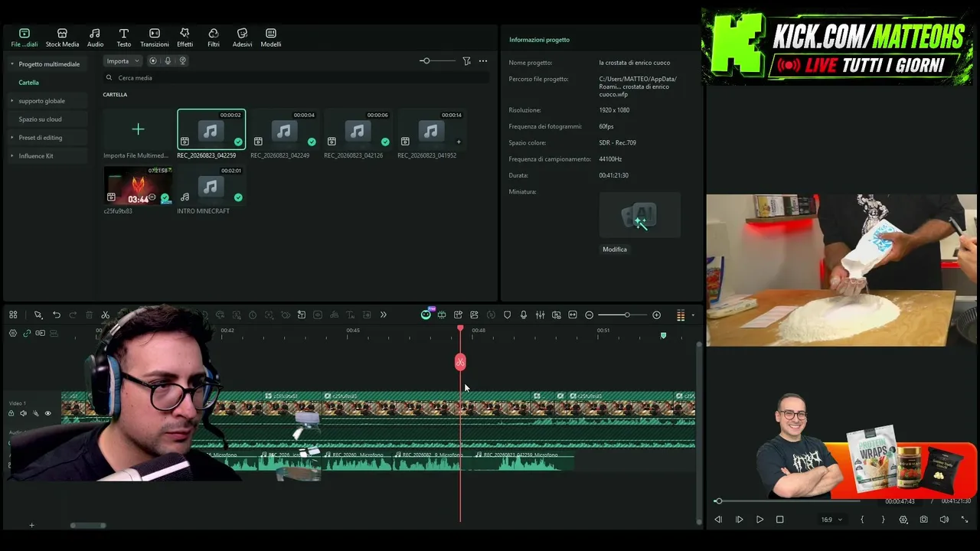The image size is (980, 551).
Task: Open the green AI assistant icon
Action: [x=426, y=315]
